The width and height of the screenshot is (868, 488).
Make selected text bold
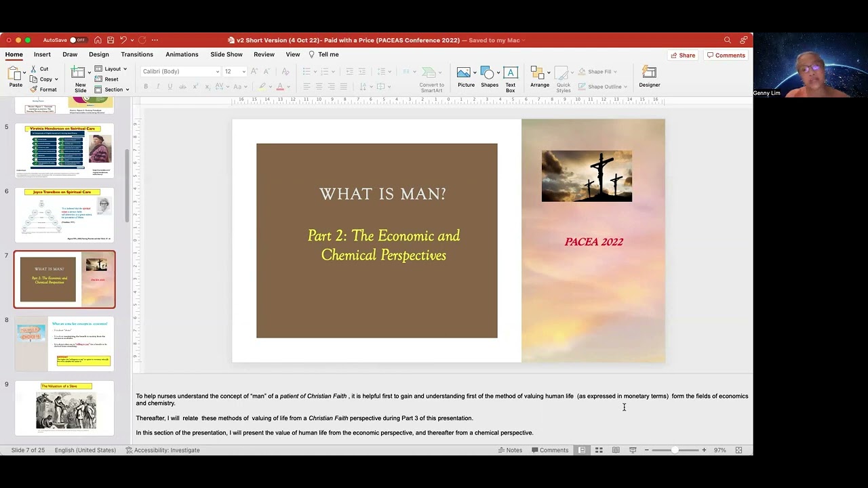click(146, 87)
